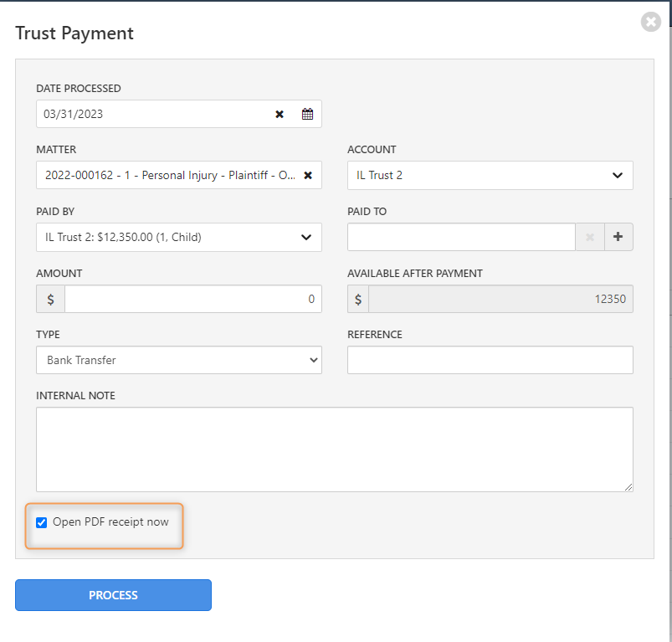
Task: Uncheck Open PDF receipt now
Action: click(x=42, y=521)
